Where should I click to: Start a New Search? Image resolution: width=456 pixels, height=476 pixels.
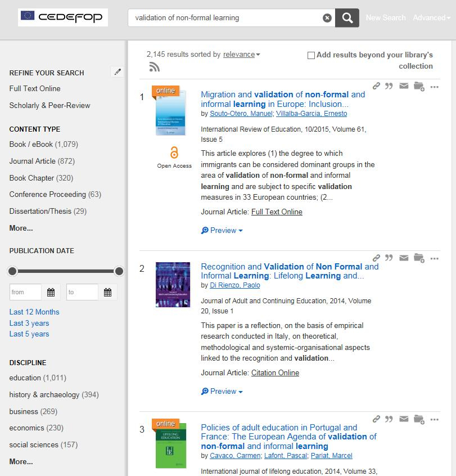pos(385,17)
